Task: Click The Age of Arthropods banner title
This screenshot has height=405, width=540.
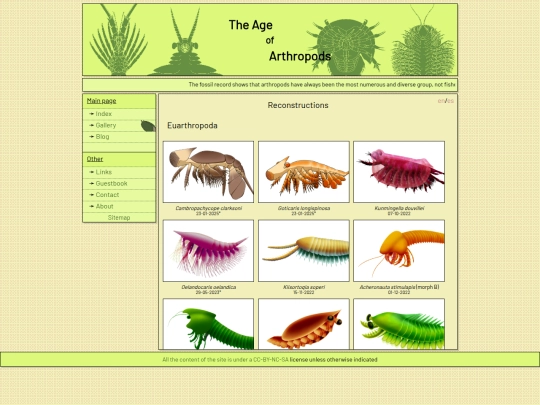Action: [x=280, y=40]
